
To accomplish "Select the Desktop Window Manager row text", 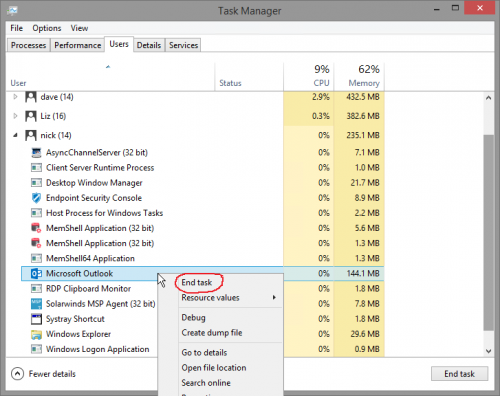I will [94, 183].
